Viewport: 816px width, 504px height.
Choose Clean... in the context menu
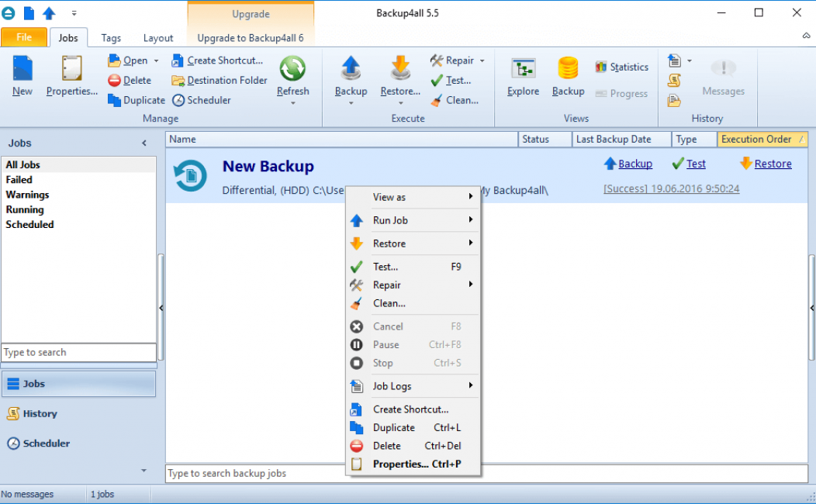(413, 303)
